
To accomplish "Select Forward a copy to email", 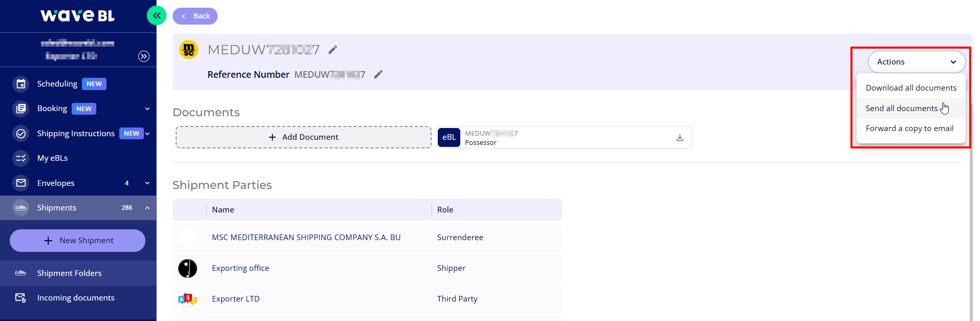I will point(911,129).
